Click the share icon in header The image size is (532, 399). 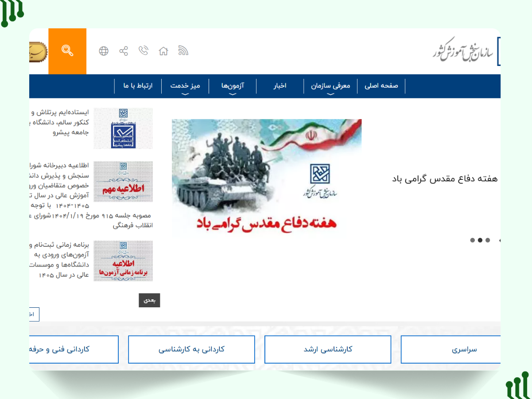coord(124,51)
